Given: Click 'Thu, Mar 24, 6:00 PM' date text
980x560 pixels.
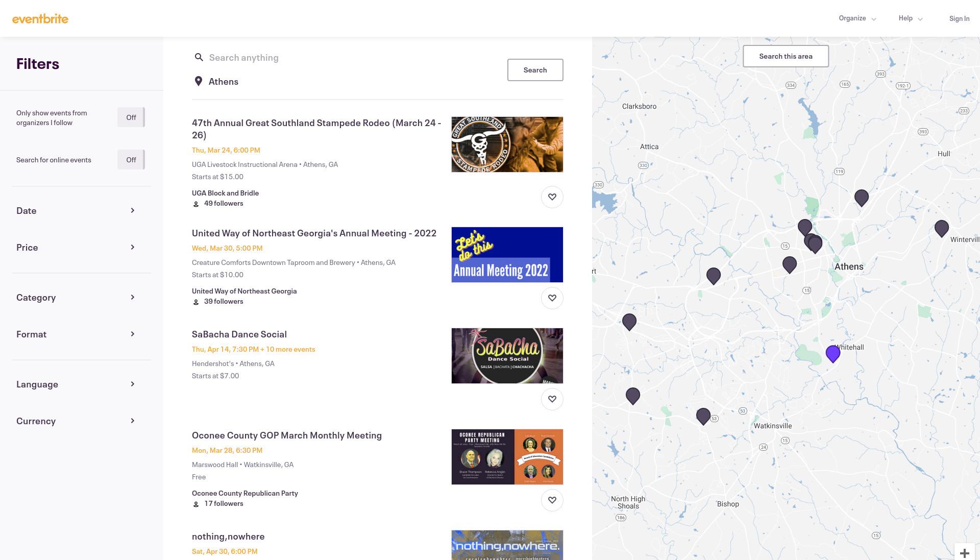Looking at the screenshot, I should pos(226,150).
